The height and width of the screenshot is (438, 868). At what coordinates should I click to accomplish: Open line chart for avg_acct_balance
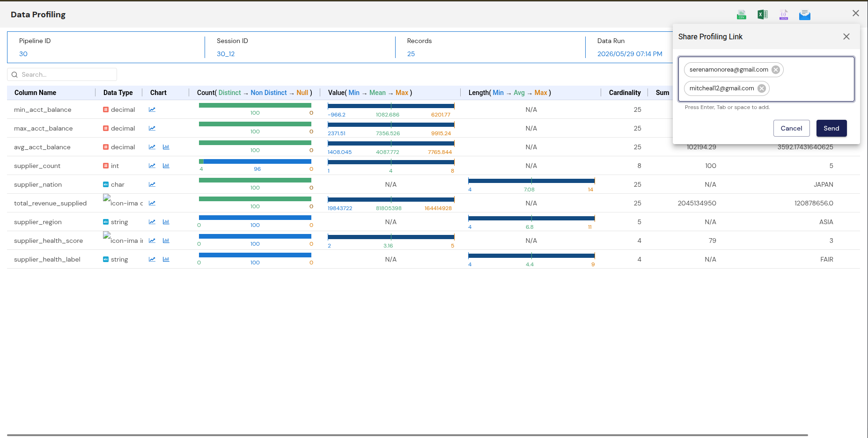[x=152, y=147]
